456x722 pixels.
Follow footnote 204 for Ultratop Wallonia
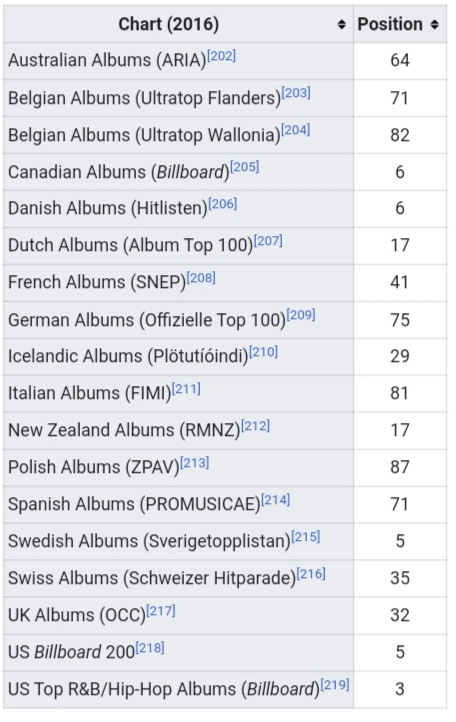[296, 130]
